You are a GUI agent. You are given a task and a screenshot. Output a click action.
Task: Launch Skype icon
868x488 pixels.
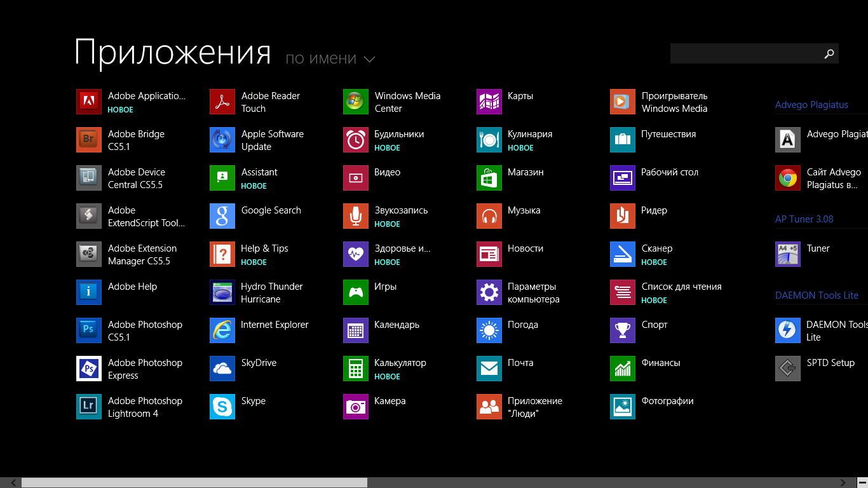(222, 407)
